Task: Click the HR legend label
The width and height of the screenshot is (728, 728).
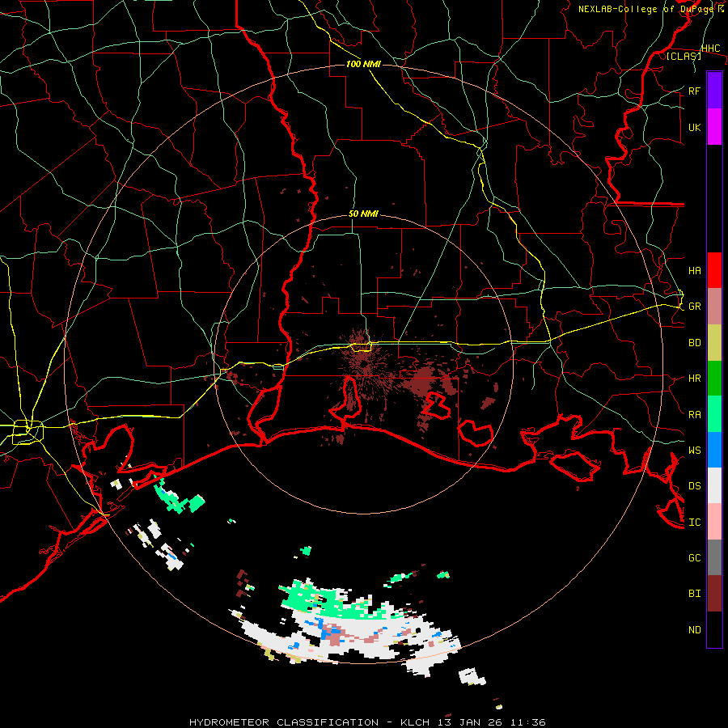Action: pyautogui.click(x=694, y=379)
